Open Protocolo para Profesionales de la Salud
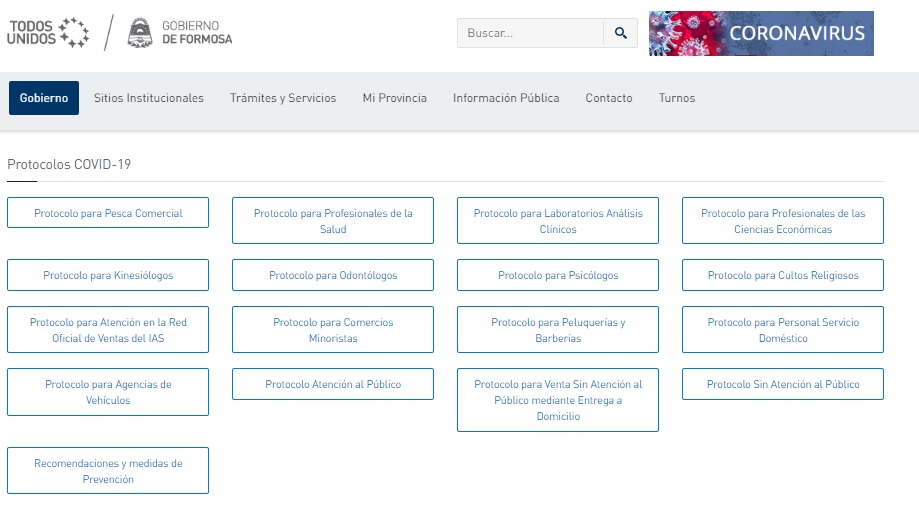919x507 pixels. [x=333, y=220]
